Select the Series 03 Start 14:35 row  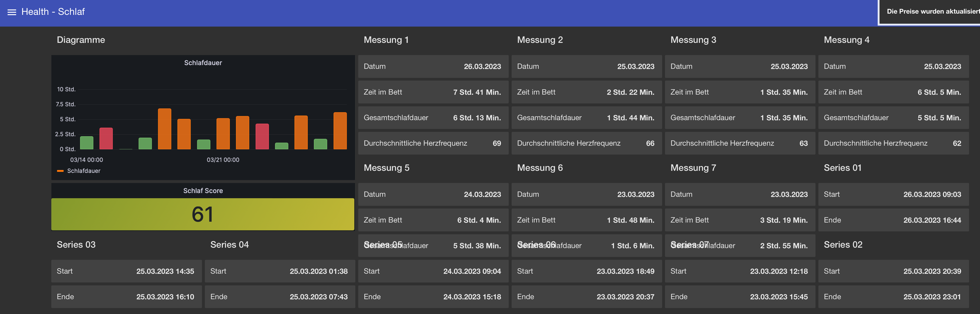pos(126,271)
